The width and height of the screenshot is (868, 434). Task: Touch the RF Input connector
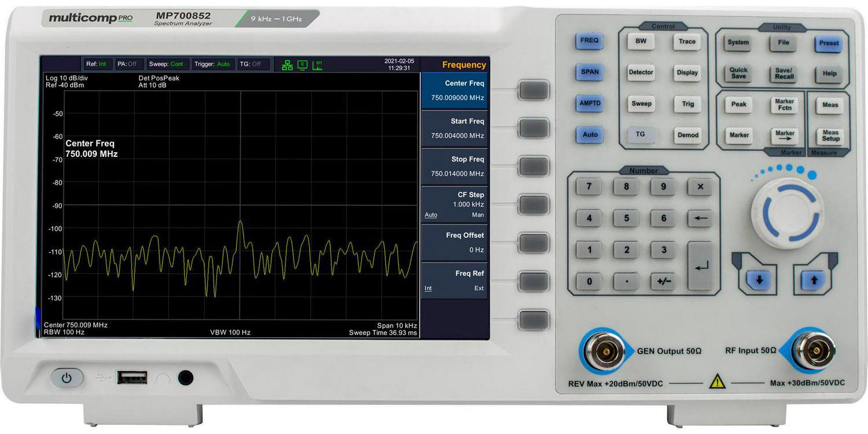[814, 351]
